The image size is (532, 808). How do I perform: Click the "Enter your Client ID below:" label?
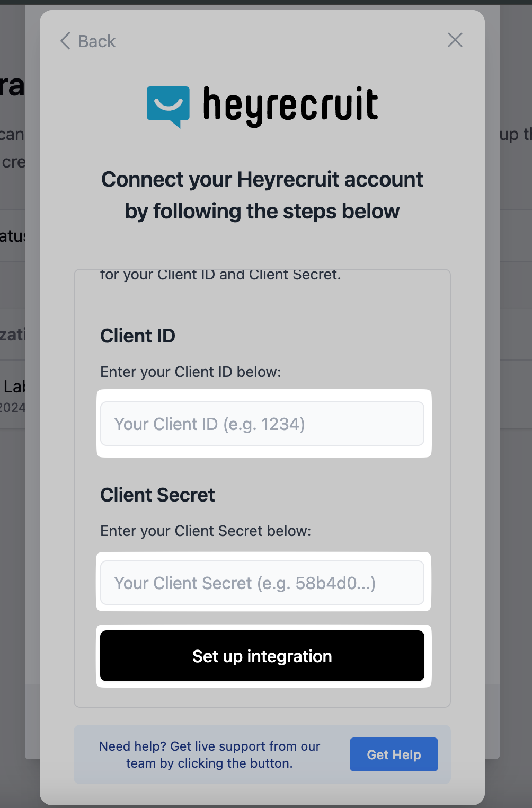click(190, 372)
